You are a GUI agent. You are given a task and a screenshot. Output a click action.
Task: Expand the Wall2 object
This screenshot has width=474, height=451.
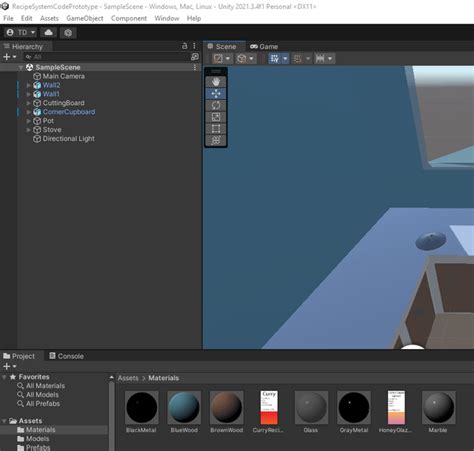coord(29,85)
